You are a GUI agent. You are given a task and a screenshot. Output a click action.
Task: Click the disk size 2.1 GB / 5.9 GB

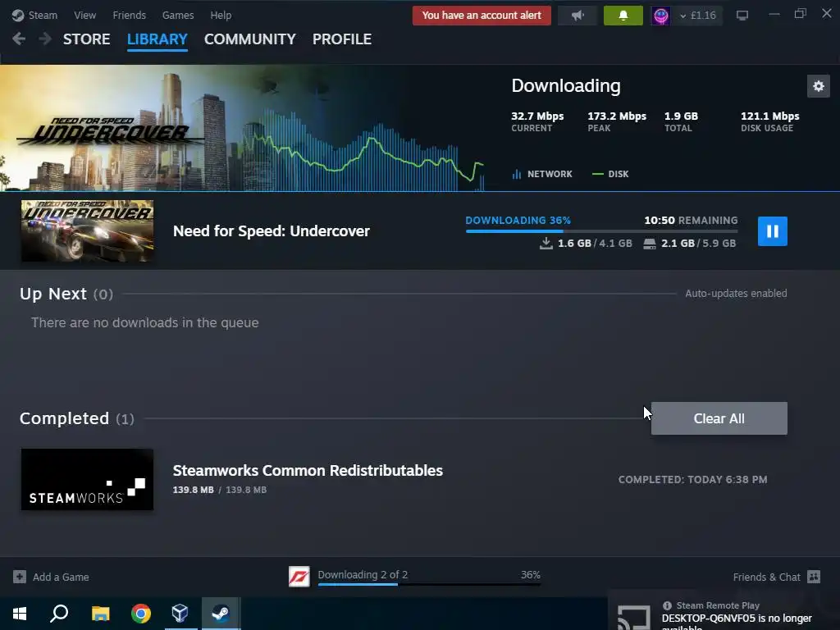[x=689, y=243]
